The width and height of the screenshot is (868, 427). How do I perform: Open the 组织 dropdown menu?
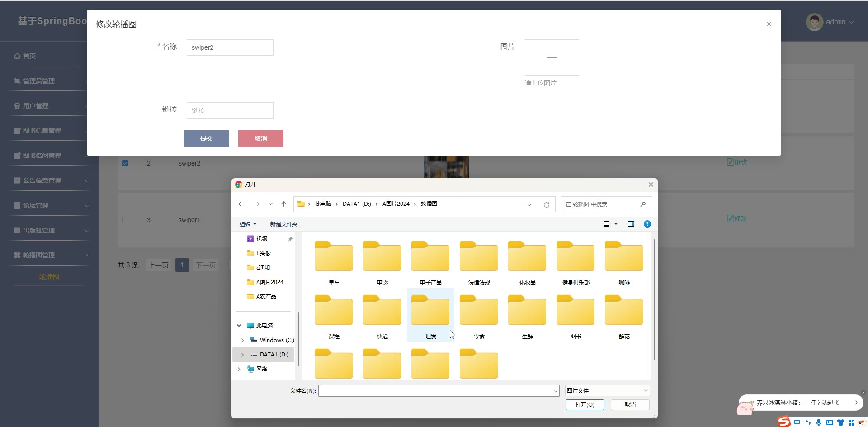point(248,224)
